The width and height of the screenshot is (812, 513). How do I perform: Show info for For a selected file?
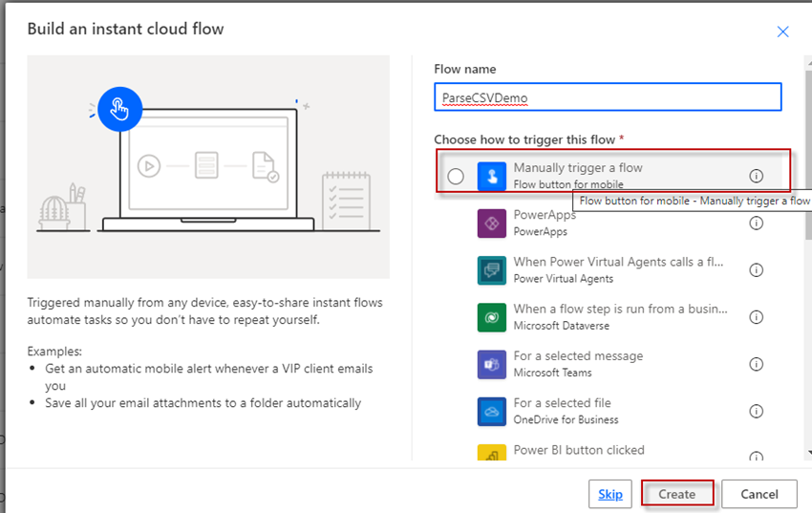756,412
